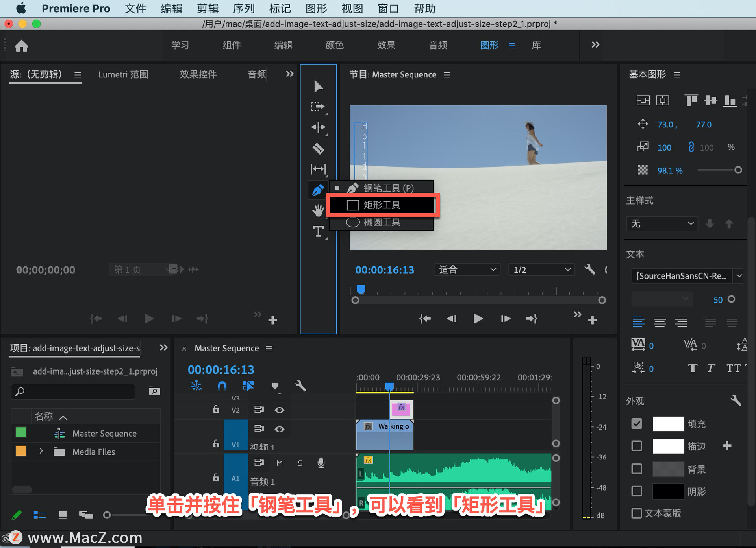Toggle snap in timeline
756x548 pixels.
point(222,386)
